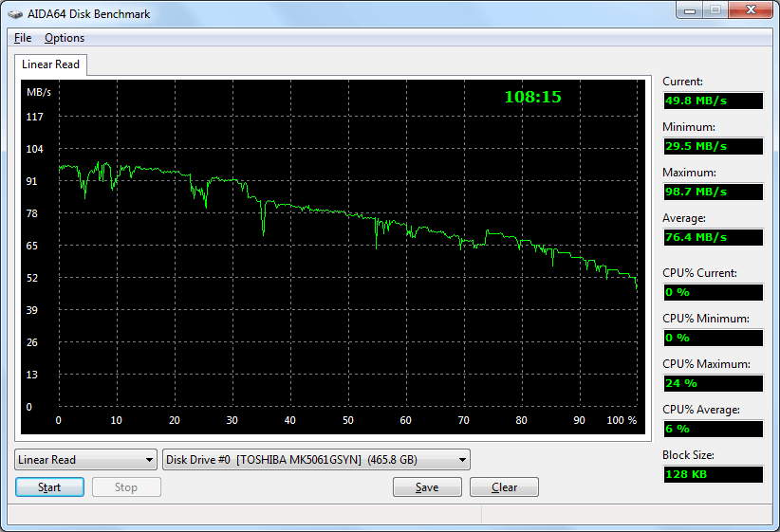The width and height of the screenshot is (780, 532).
Task: Close the AIDA64 Disk Benchmark window
Action: coord(751,9)
